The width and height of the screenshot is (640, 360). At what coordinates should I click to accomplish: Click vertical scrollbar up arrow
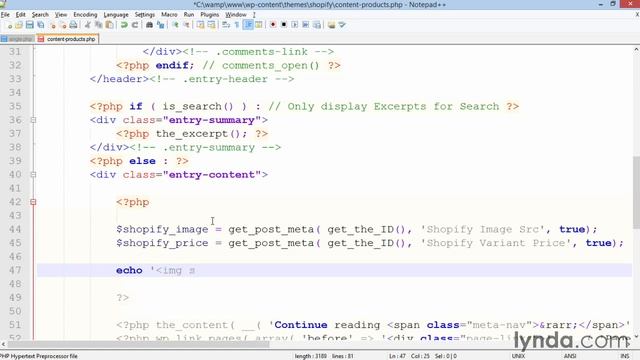636,49
